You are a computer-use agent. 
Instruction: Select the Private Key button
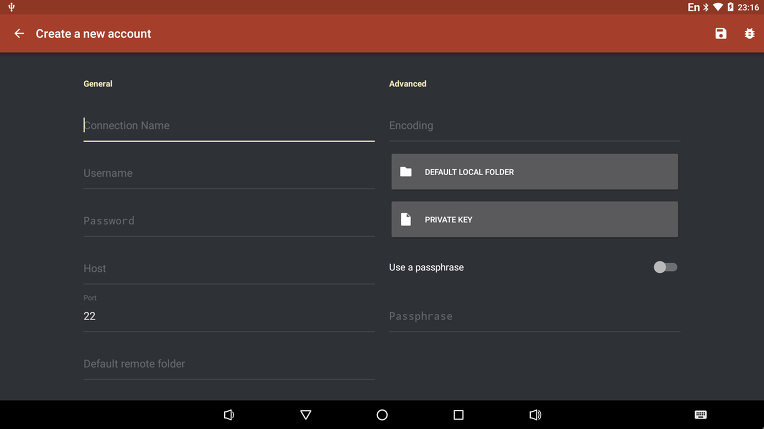[x=534, y=219]
